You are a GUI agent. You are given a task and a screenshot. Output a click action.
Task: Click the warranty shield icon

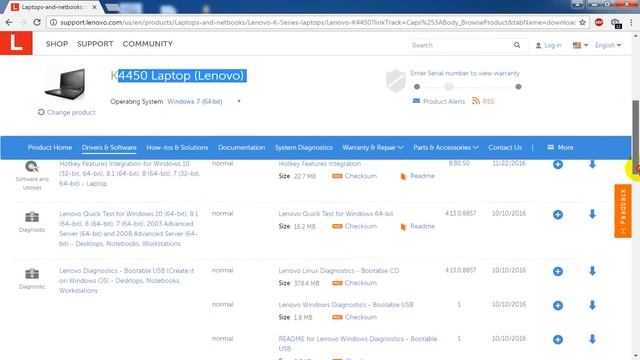pos(396,80)
